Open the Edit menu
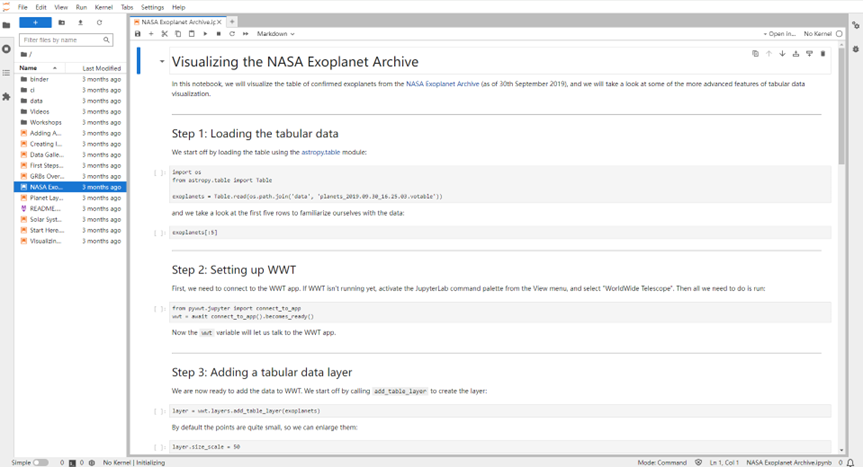 (41, 7)
